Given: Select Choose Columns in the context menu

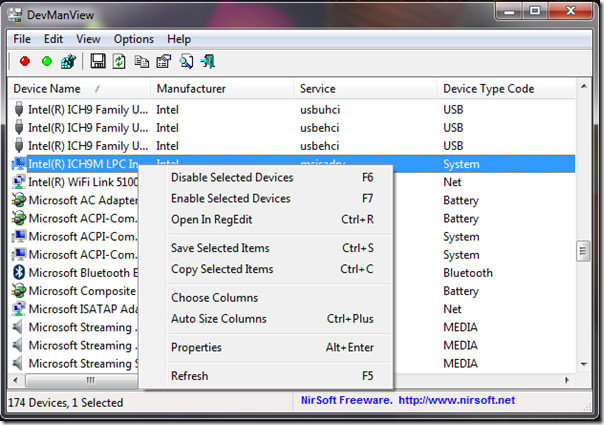Looking at the screenshot, I should point(214,297).
